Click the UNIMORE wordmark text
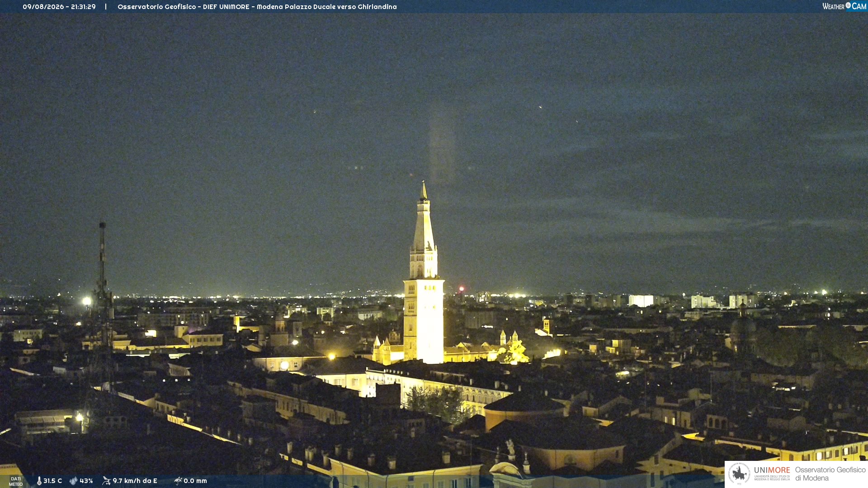 click(x=772, y=470)
